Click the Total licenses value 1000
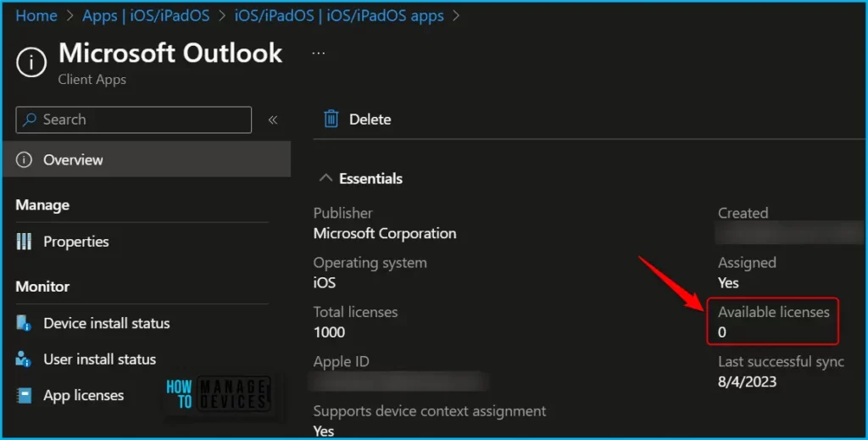The image size is (868, 440). 330,332
